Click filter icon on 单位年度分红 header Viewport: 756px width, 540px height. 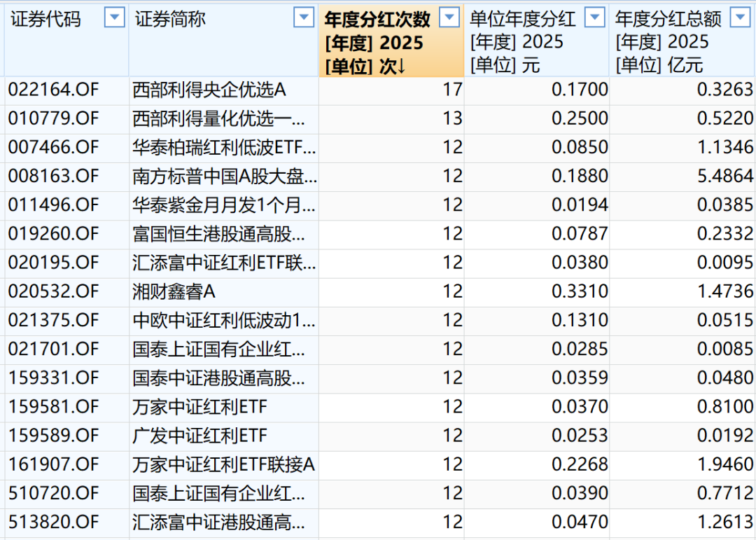[594, 18]
